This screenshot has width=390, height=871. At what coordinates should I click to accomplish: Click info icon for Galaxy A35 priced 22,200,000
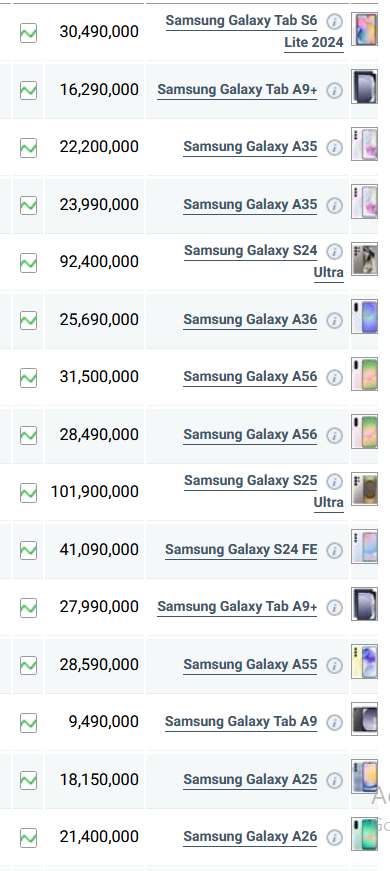334,148
